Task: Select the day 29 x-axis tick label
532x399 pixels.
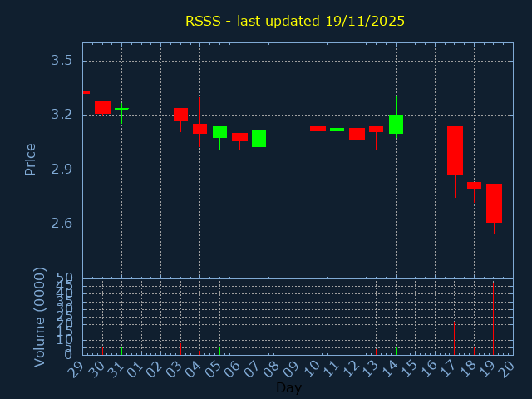Action: click(x=78, y=368)
